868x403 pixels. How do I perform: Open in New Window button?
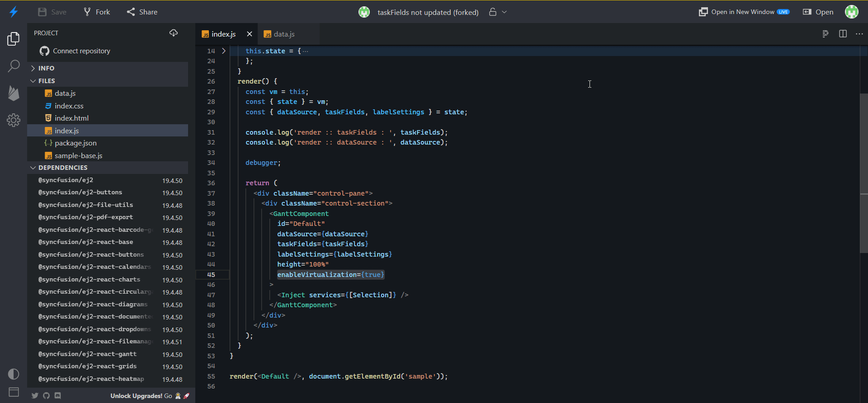click(744, 12)
